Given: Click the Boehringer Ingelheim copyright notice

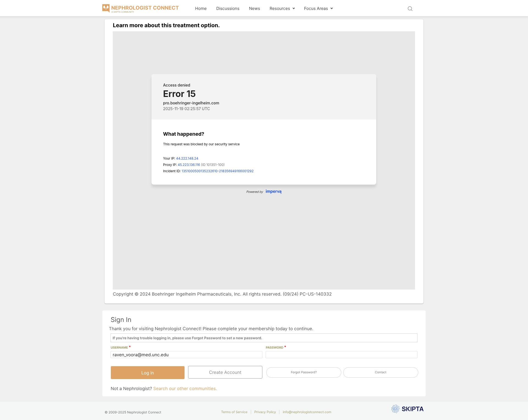Looking at the screenshot, I should (x=222, y=294).
